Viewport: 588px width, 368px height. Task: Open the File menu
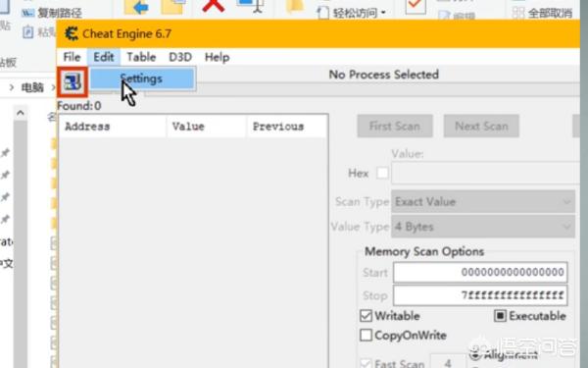point(72,57)
